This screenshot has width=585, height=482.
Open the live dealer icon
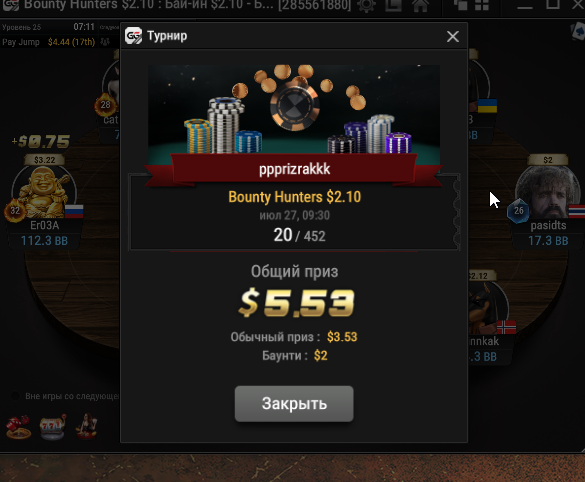[x=87, y=426]
